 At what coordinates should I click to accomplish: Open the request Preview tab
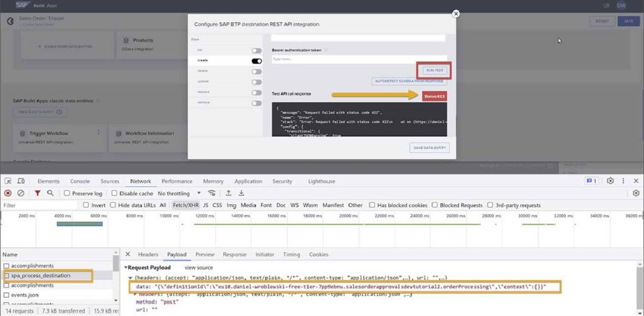[x=205, y=254]
